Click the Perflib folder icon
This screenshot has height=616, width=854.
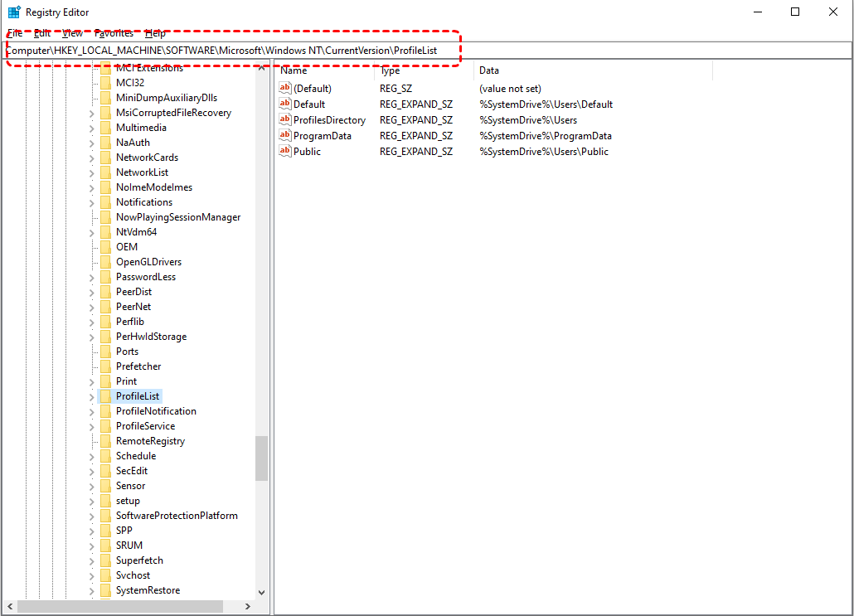pyautogui.click(x=105, y=322)
